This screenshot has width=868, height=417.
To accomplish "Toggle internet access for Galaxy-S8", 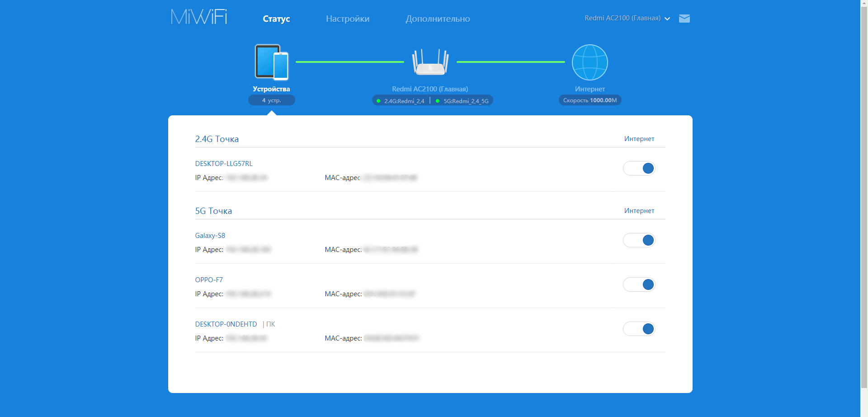I will (639, 240).
